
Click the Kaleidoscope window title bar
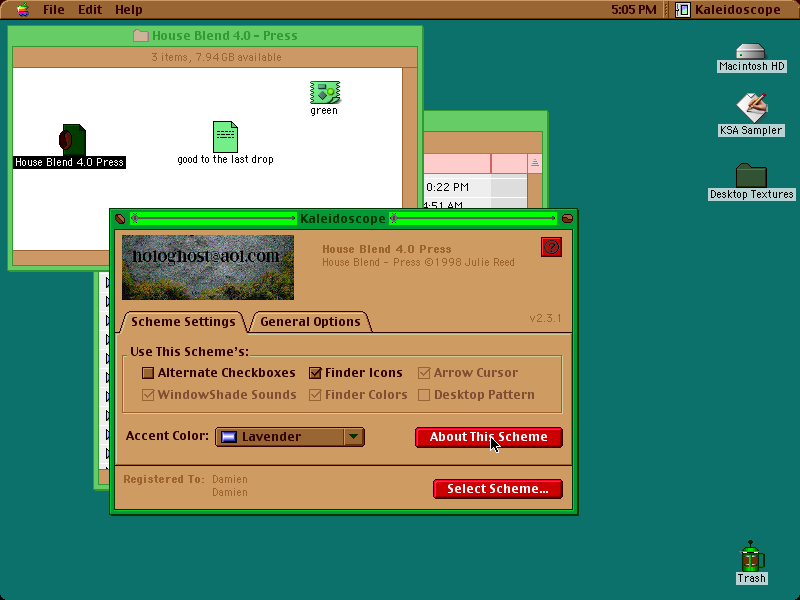[x=343, y=219]
